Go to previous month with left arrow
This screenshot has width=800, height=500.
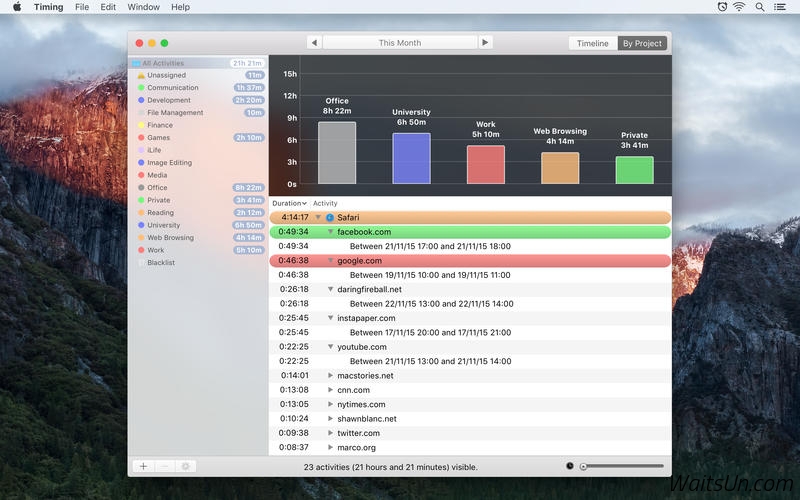314,43
